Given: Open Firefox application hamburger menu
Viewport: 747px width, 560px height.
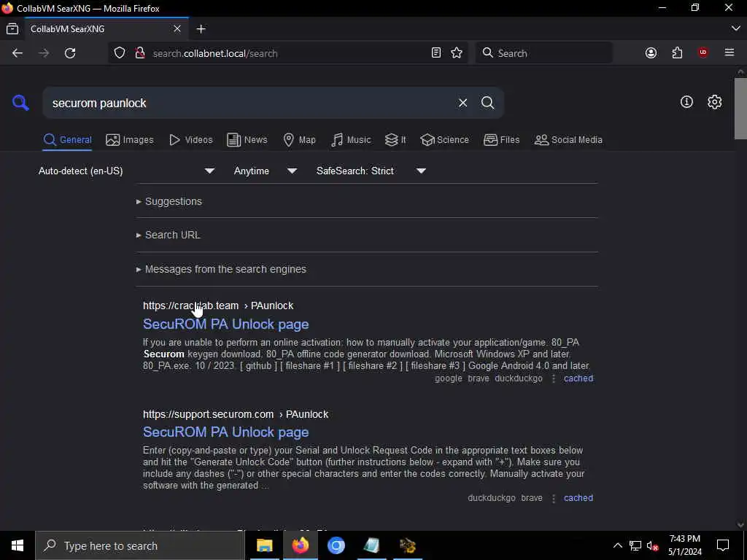Looking at the screenshot, I should coord(729,52).
